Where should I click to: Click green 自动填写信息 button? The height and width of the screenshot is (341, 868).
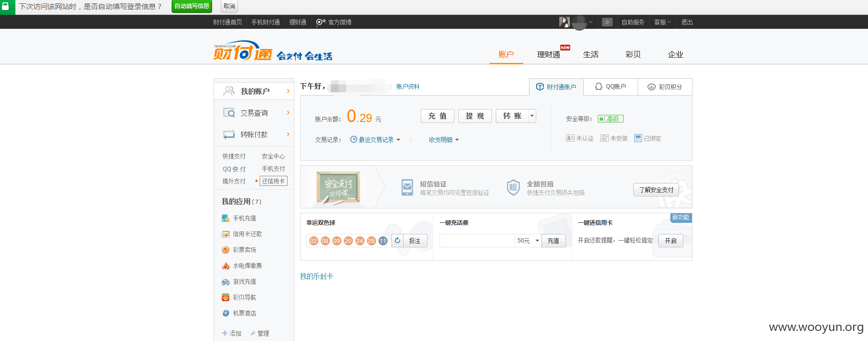point(192,6)
